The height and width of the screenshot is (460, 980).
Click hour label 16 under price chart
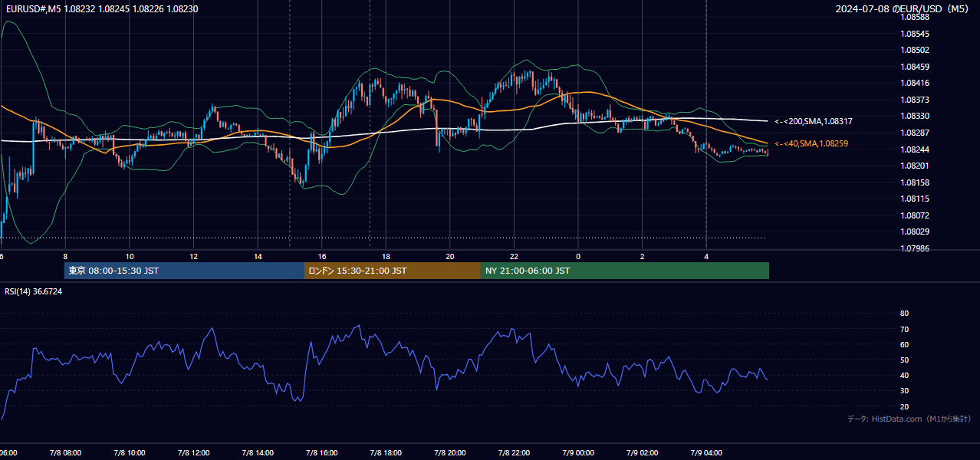pyautogui.click(x=321, y=257)
